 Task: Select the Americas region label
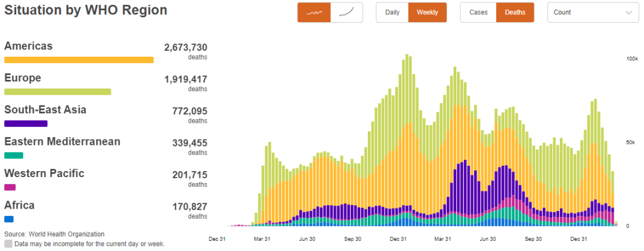tap(29, 46)
